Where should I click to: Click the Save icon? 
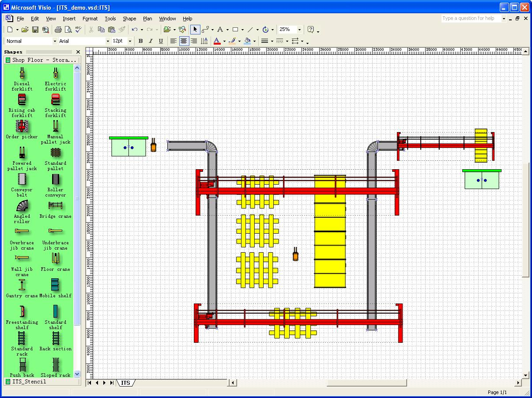[35, 30]
